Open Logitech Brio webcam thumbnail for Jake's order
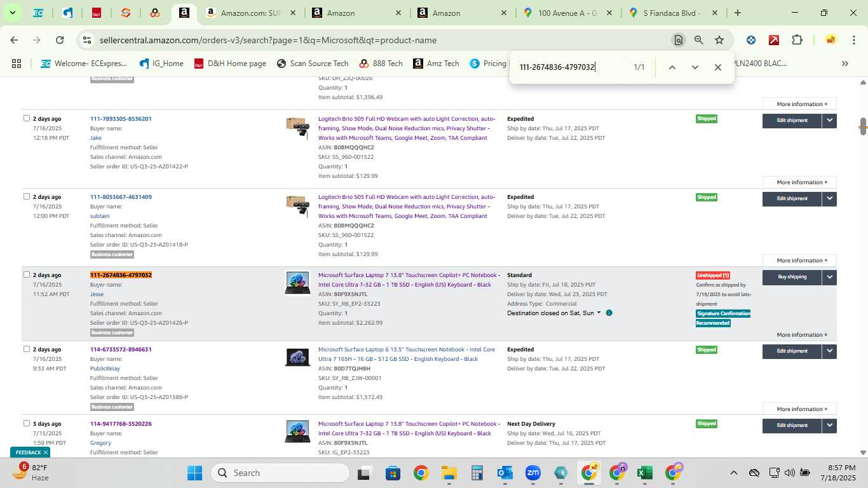 [297, 127]
